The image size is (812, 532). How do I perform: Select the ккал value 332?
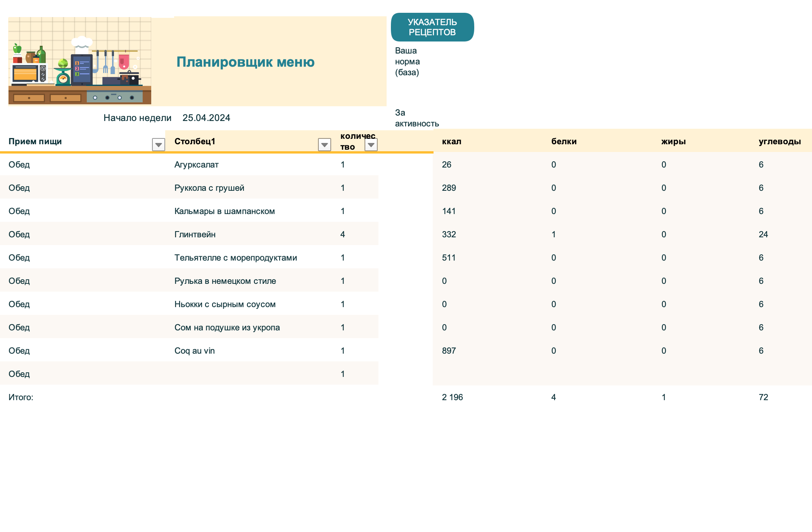click(x=449, y=234)
